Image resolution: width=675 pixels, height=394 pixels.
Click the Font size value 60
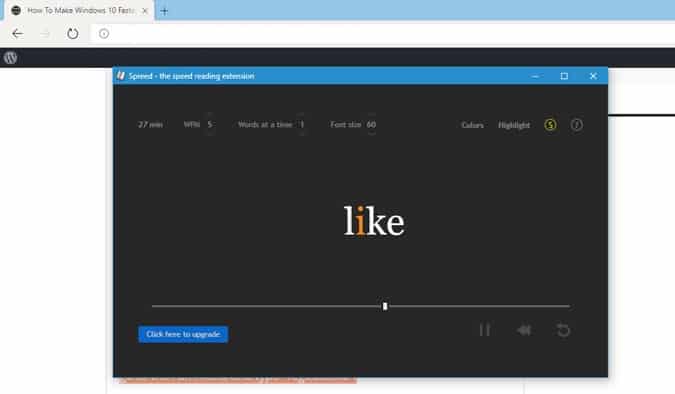click(371, 124)
